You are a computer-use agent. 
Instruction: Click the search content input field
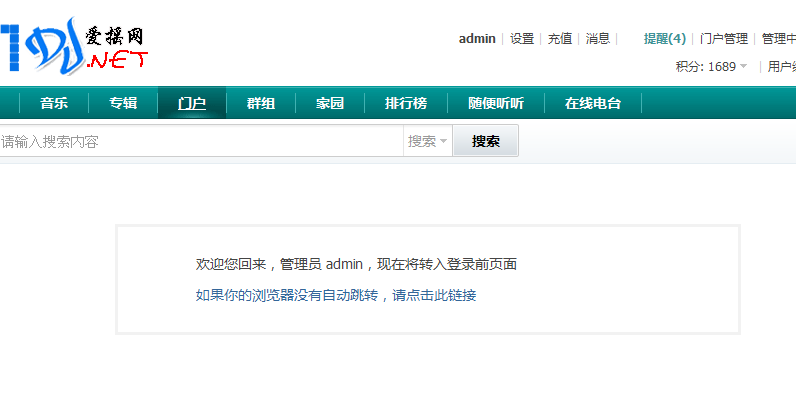click(201, 141)
